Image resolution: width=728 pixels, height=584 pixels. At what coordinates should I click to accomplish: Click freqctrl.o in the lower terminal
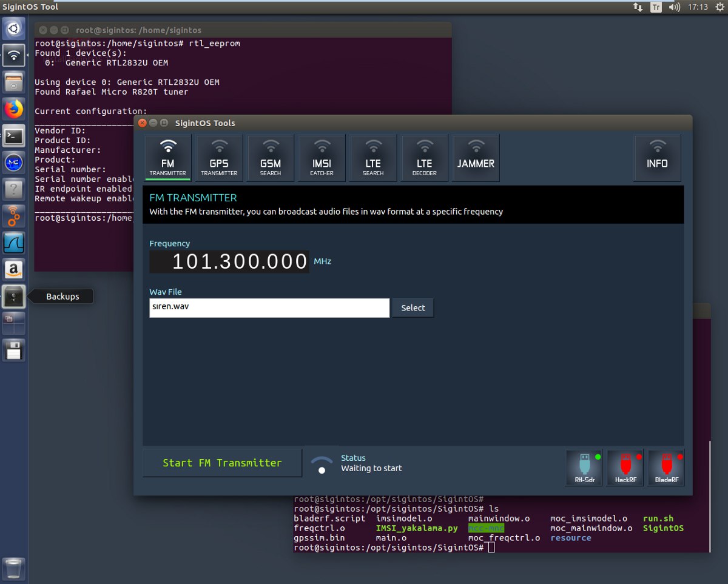(319, 528)
